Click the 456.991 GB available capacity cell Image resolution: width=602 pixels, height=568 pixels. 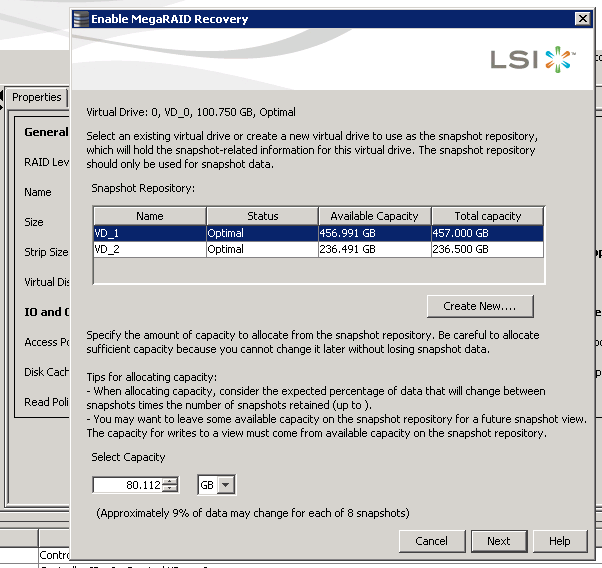(375, 233)
